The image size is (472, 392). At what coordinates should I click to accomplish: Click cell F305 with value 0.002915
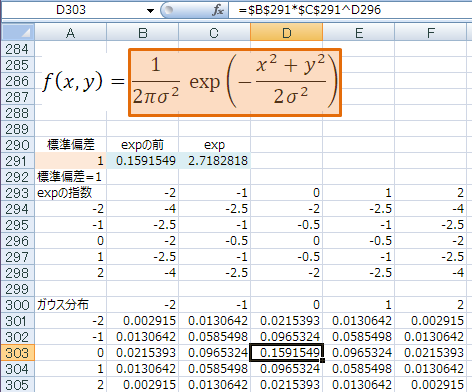(x=431, y=385)
